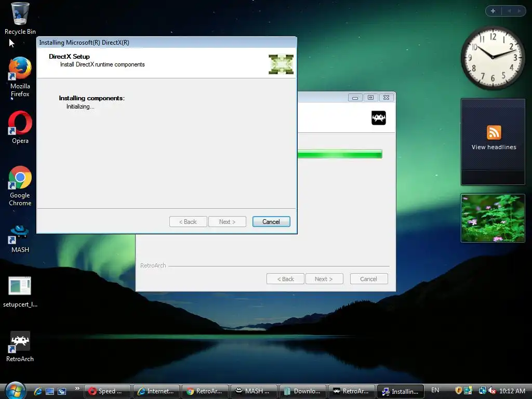The width and height of the screenshot is (532, 399).
Task: Click the RetroArch installer green progress bar
Action: tap(340, 154)
